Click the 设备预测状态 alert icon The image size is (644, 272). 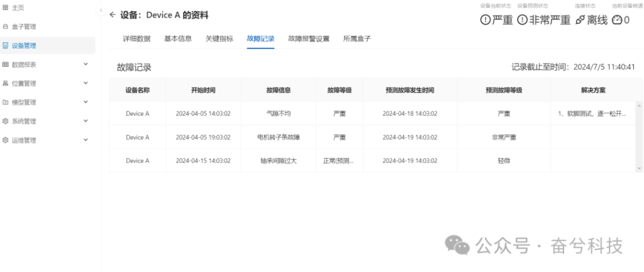click(522, 20)
